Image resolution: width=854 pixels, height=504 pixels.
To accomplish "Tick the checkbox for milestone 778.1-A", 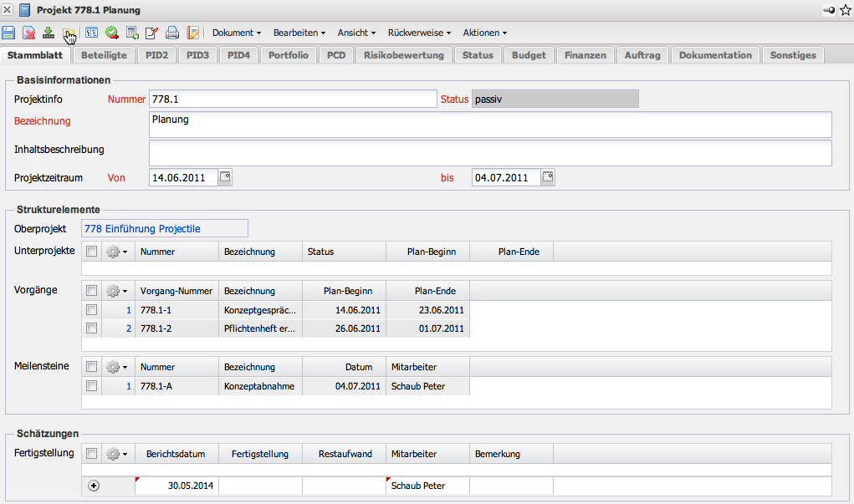I will click(91, 386).
